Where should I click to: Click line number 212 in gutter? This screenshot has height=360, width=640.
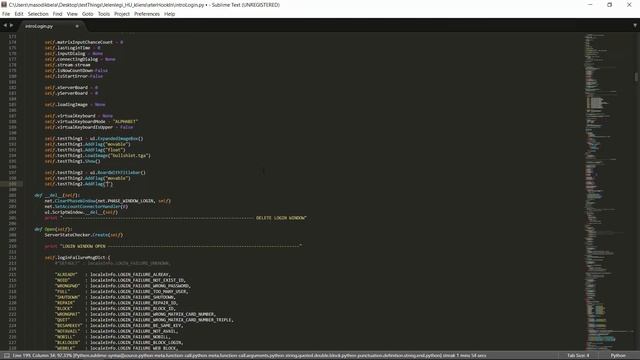pos(12,258)
